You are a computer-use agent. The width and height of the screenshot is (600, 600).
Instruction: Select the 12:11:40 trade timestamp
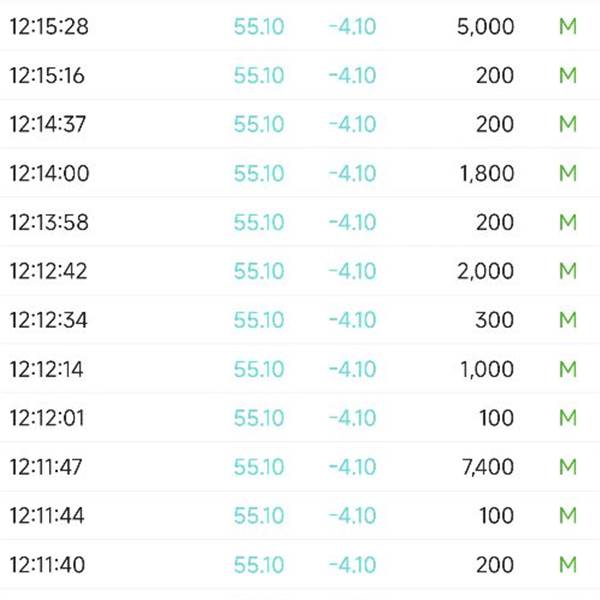pyautogui.click(x=48, y=565)
